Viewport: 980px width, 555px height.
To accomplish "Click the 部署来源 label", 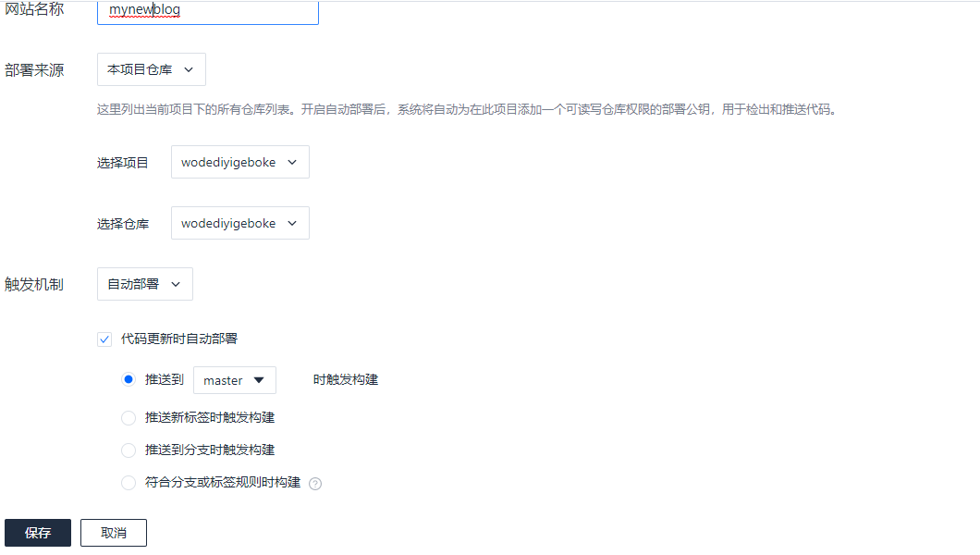I will [x=34, y=70].
